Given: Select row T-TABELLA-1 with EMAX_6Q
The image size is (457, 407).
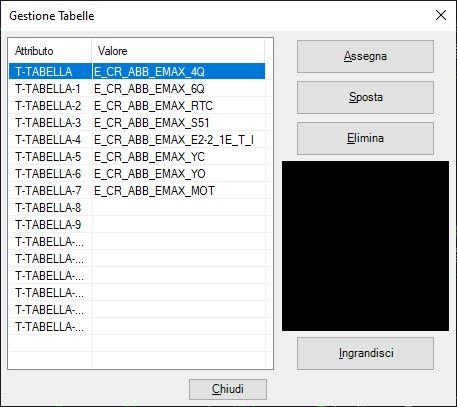Looking at the screenshot, I should (137, 89).
